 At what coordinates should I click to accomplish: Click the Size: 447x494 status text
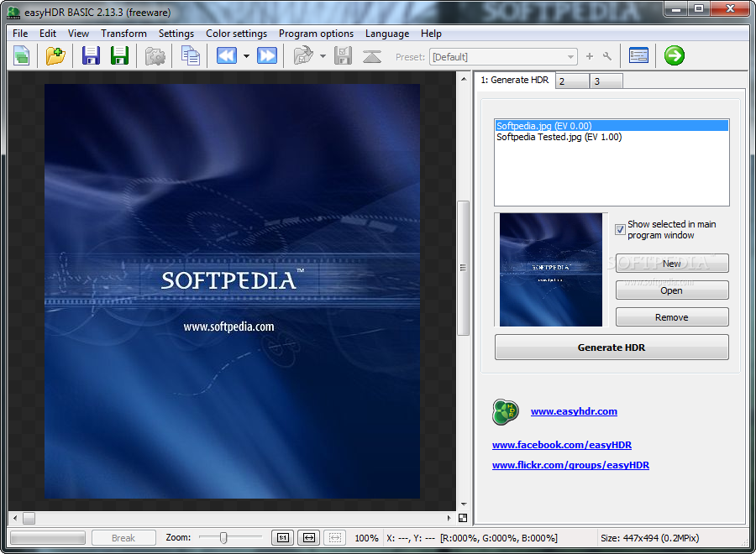[649, 538]
